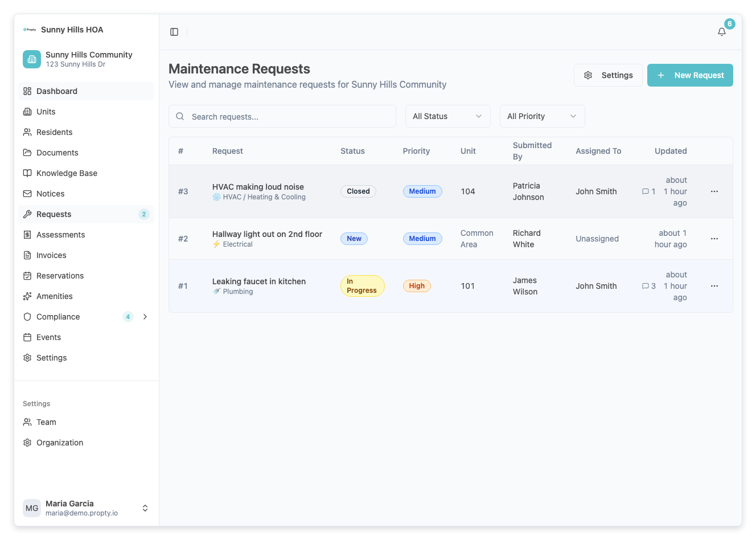Screen dimensions: 756x540
Task: Select the Units icon in the sidebar
Action: (x=27, y=112)
